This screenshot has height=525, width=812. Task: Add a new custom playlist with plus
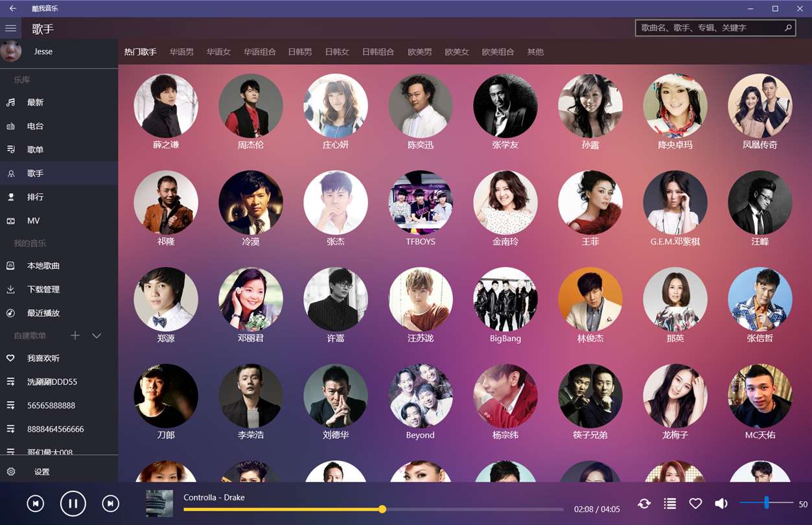[x=75, y=336]
